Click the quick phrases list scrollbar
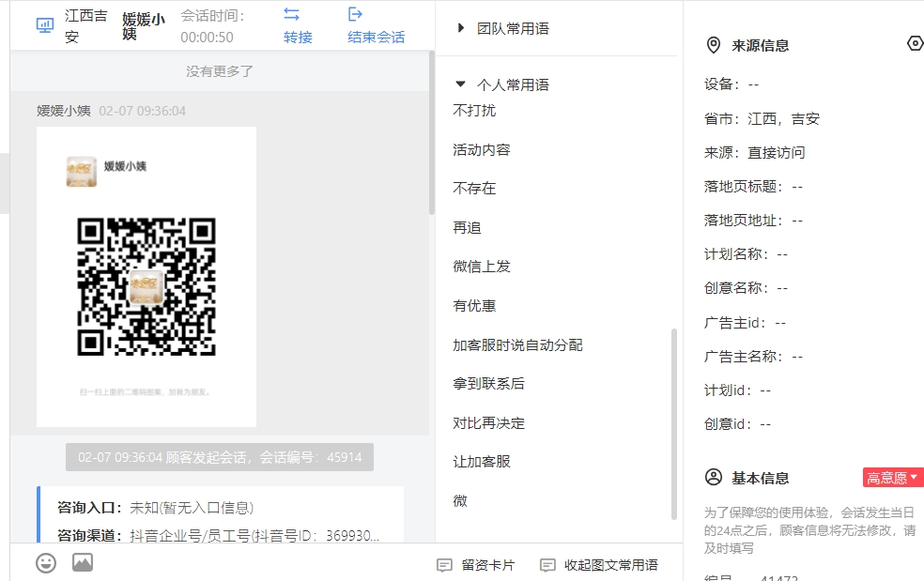This screenshot has height=581, width=924. [674, 424]
